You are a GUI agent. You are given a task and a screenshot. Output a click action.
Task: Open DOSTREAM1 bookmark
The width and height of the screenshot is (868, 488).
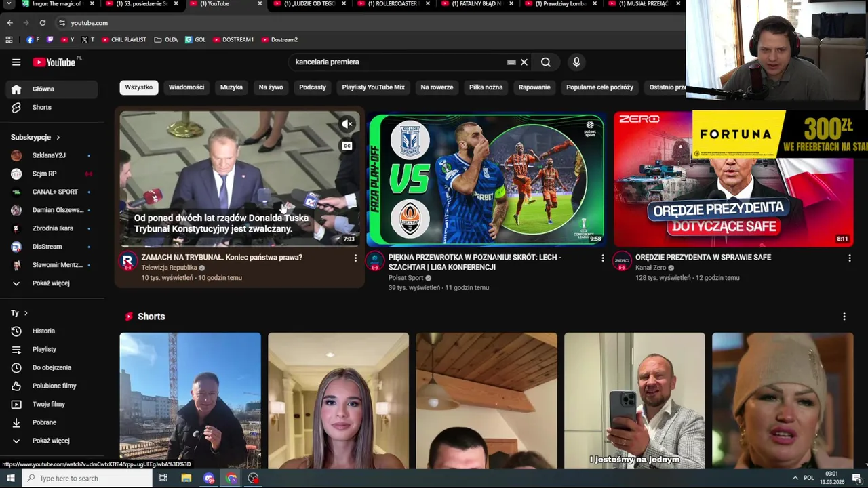[x=233, y=40]
